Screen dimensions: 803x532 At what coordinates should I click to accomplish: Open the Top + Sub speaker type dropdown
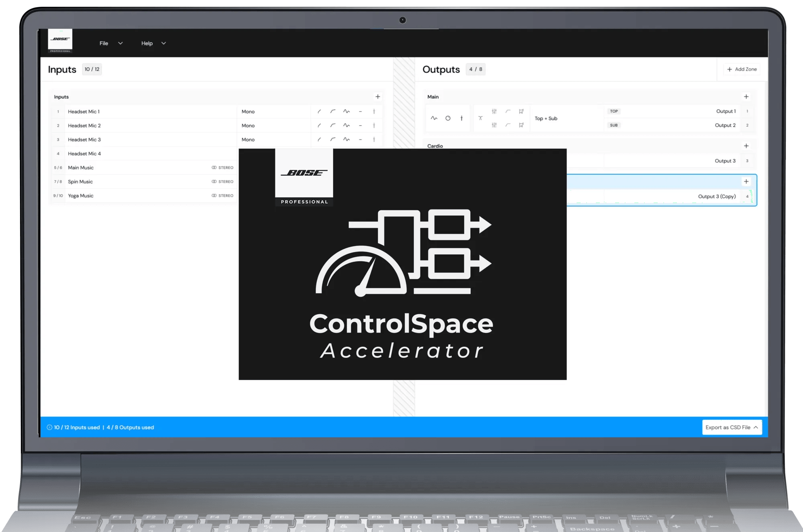(567, 118)
